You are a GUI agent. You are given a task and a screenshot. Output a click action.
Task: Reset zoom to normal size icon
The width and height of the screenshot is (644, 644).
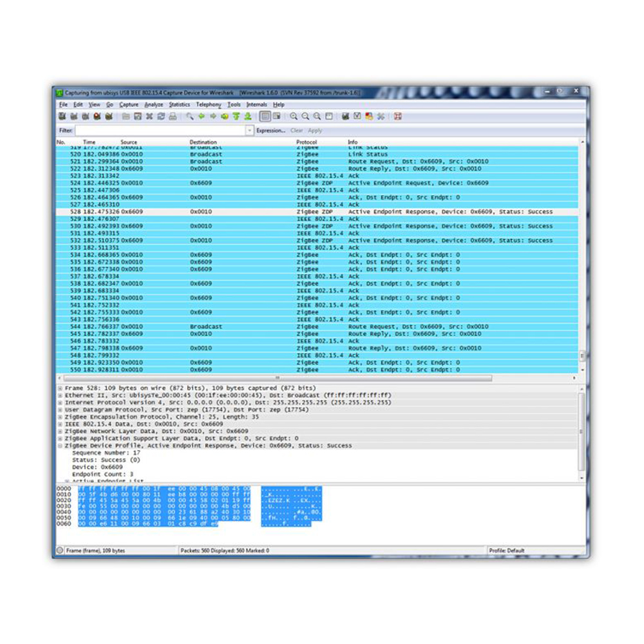click(x=317, y=117)
